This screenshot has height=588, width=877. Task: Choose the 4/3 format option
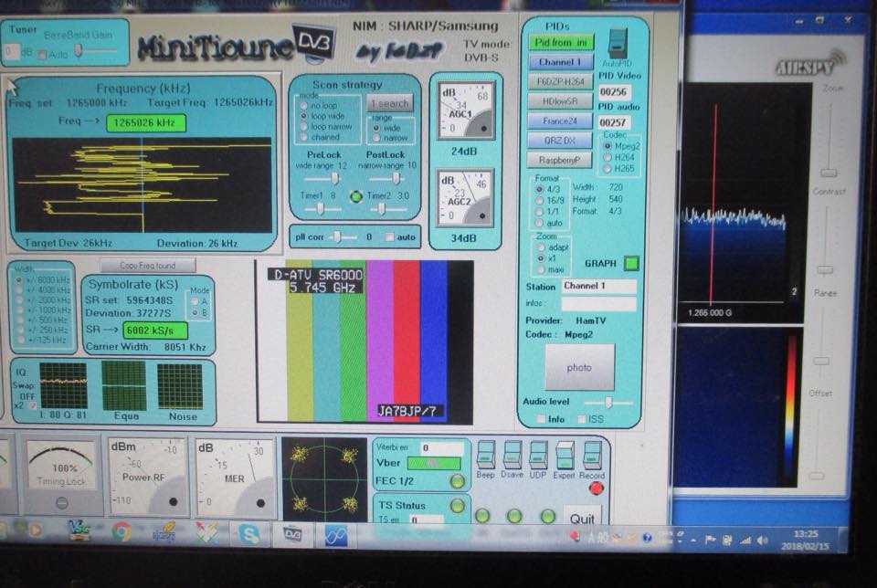(540, 190)
